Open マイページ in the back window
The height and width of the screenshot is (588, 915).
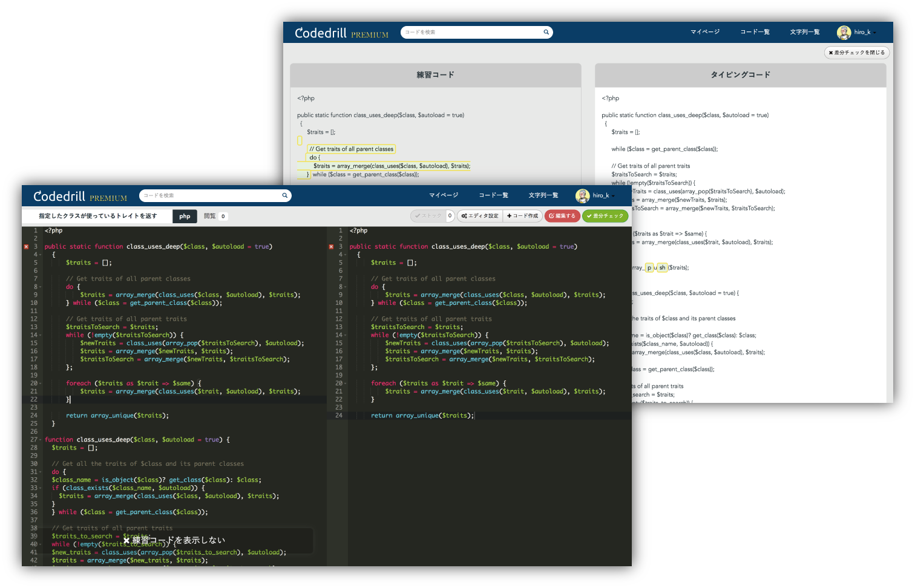705,32
